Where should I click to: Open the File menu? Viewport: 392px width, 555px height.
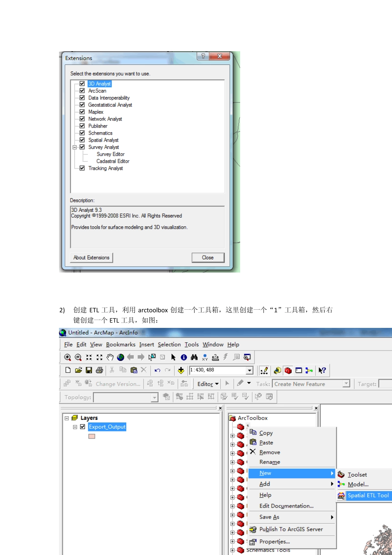tap(68, 344)
